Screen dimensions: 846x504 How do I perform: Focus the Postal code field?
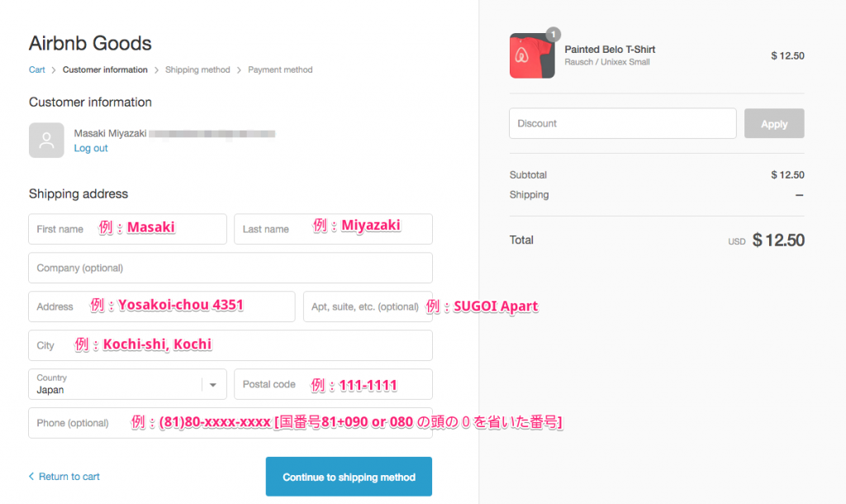(x=333, y=384)
